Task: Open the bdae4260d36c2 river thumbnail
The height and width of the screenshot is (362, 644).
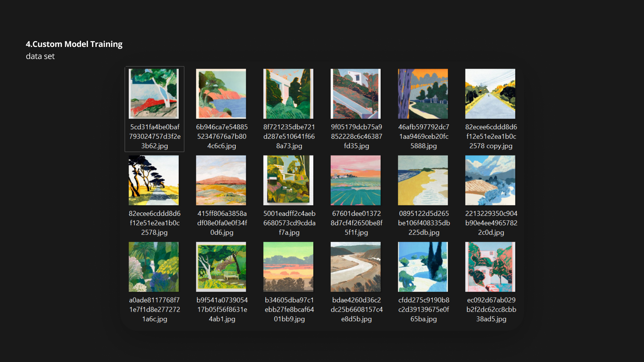Action: (x=356, y=267)
